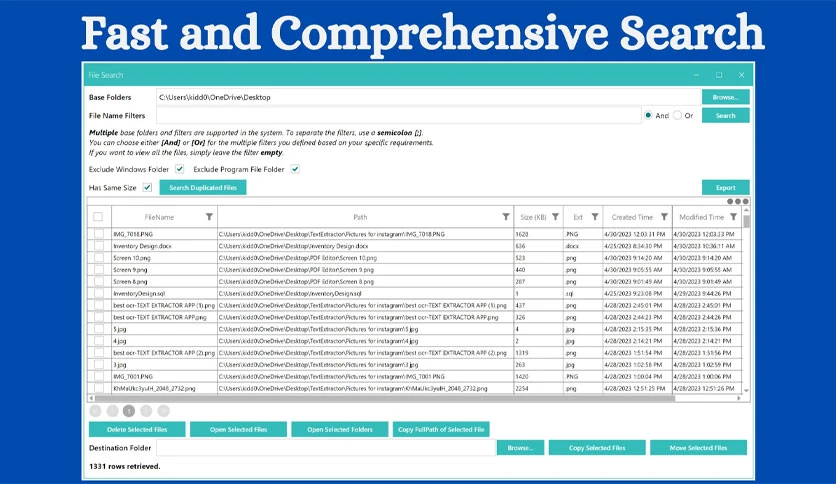Open the FileName column filter icon

pyautogui.click(x=210, y=217)
